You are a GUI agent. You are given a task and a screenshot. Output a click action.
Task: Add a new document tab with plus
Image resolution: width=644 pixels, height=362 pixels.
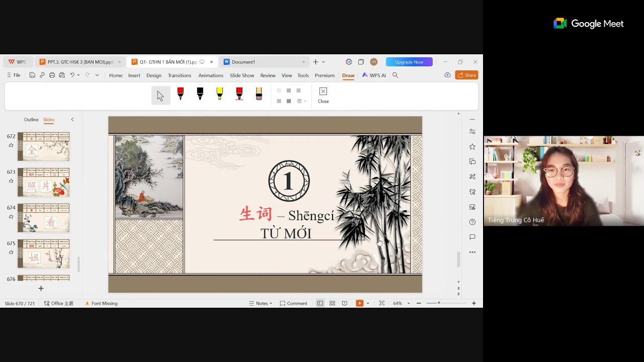[315, 62]
